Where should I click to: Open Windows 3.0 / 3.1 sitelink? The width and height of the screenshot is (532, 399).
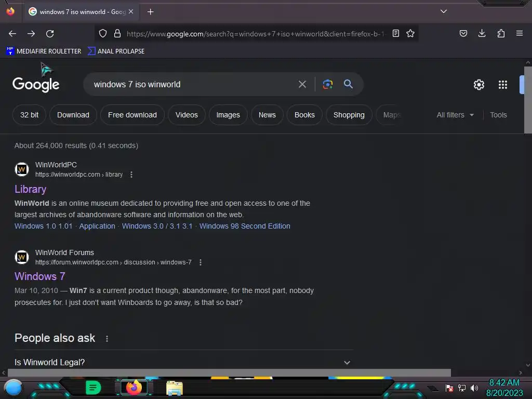tap(157, 226)
